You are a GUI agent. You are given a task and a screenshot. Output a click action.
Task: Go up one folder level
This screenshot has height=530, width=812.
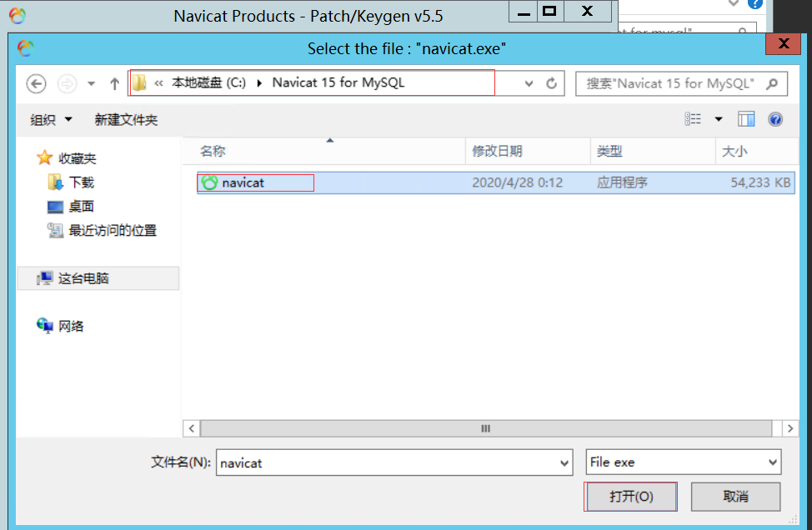coord(114,83)
